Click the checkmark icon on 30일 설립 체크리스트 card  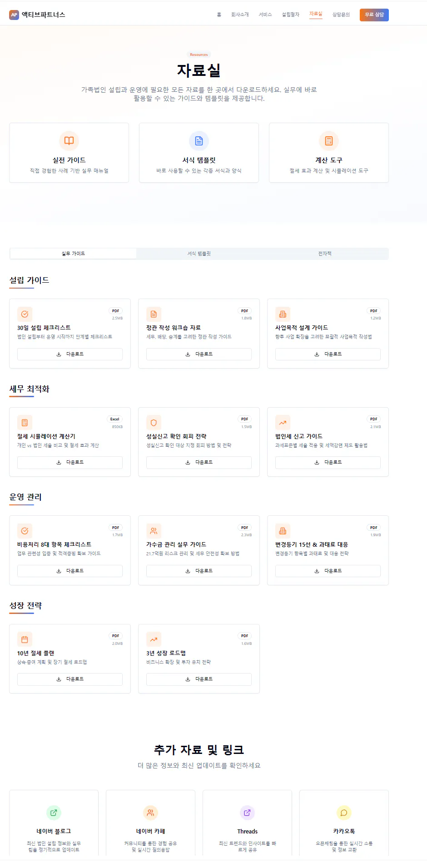pos(25,314)
